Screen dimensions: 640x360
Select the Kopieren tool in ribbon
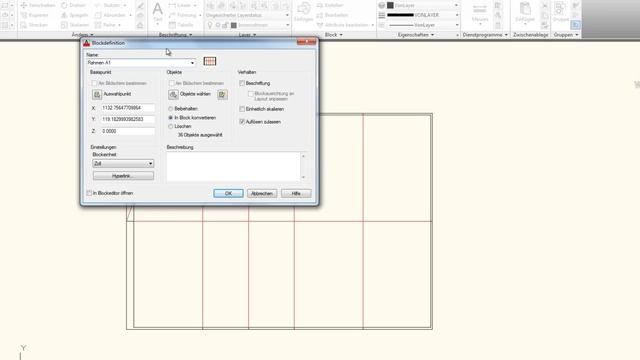[35, 15]
